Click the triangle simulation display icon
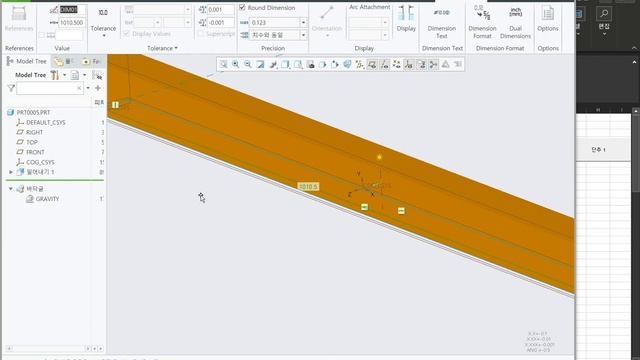Image resolution: width=640 pixels, height=360 pixels. pos(446,64)
